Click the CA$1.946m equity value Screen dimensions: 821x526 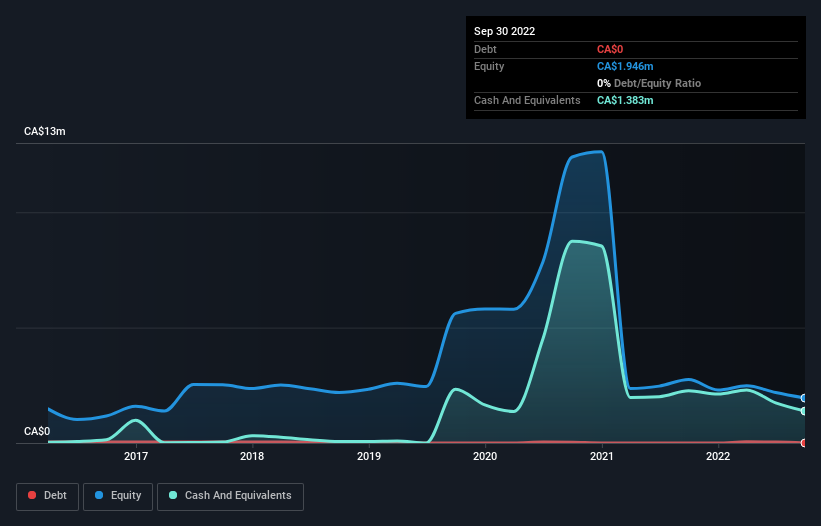tap(625, 66)
